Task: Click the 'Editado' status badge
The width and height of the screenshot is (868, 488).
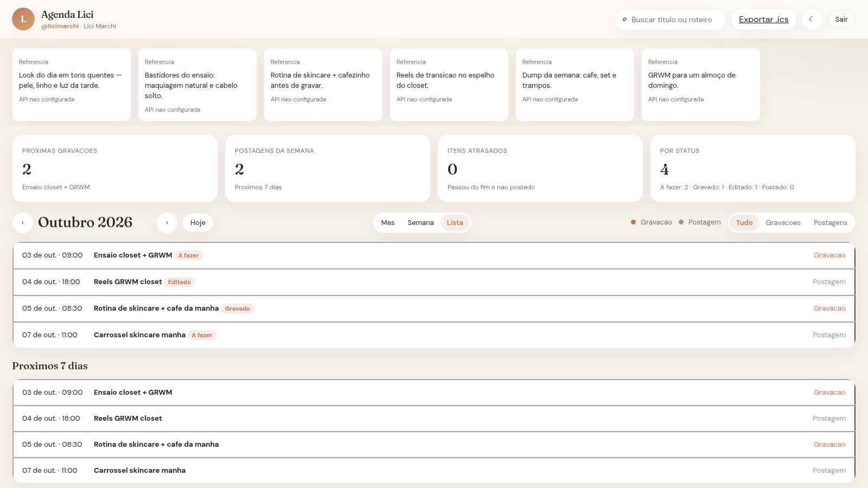Action: pos(180,282)
